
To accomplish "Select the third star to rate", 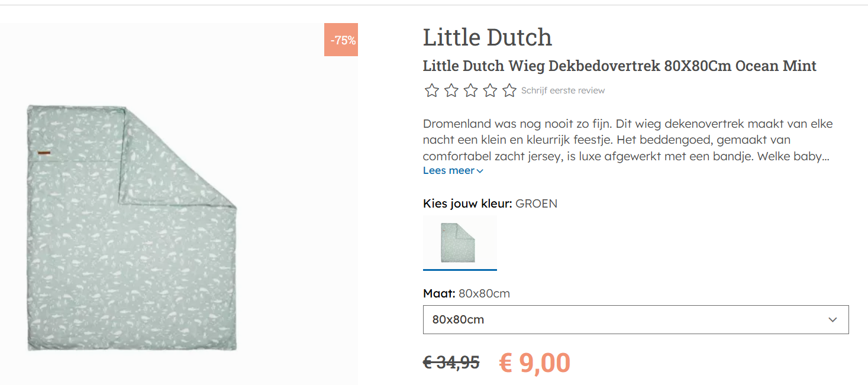I will tap(470, 90).
